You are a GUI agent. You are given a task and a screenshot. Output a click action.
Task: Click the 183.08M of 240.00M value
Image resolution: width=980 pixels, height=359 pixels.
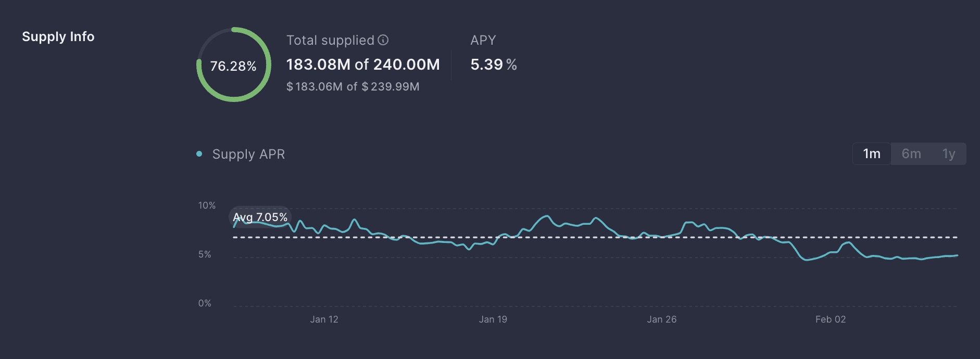363,65
